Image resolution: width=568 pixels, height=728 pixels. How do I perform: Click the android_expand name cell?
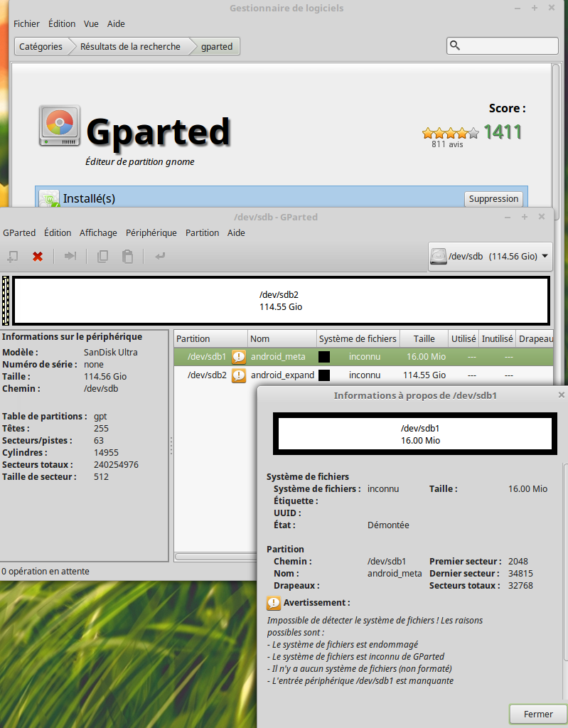coord(282,375)
